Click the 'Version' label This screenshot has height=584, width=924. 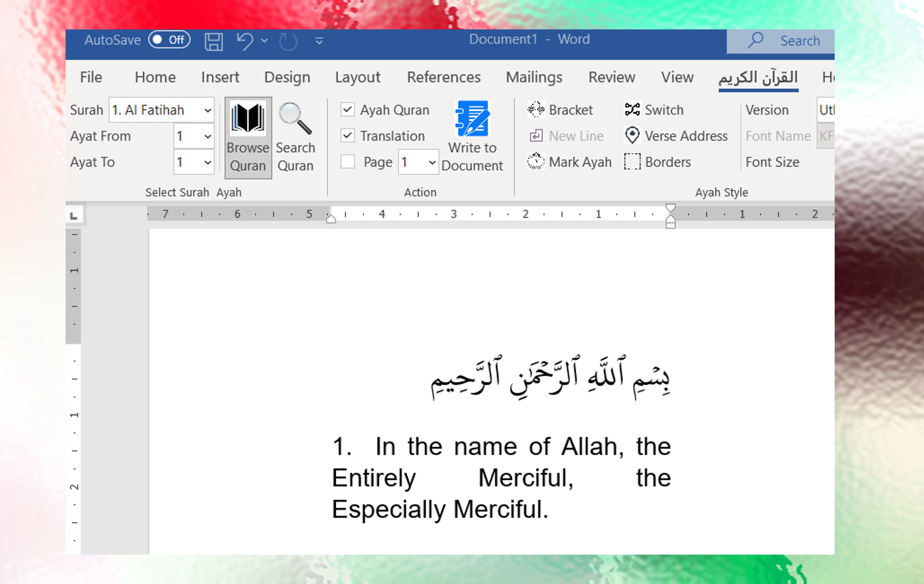(x=767, y=110)
